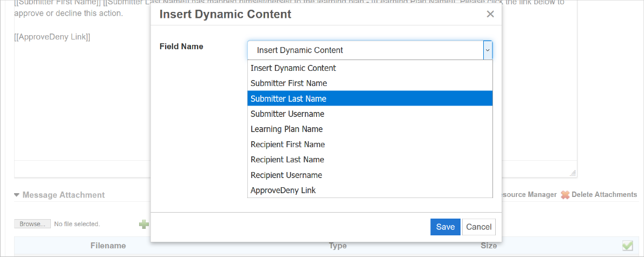Select Learning Plan Name option
Viewport: 644px width, 257px height.
pyautogui.click(x=286, y=129)
